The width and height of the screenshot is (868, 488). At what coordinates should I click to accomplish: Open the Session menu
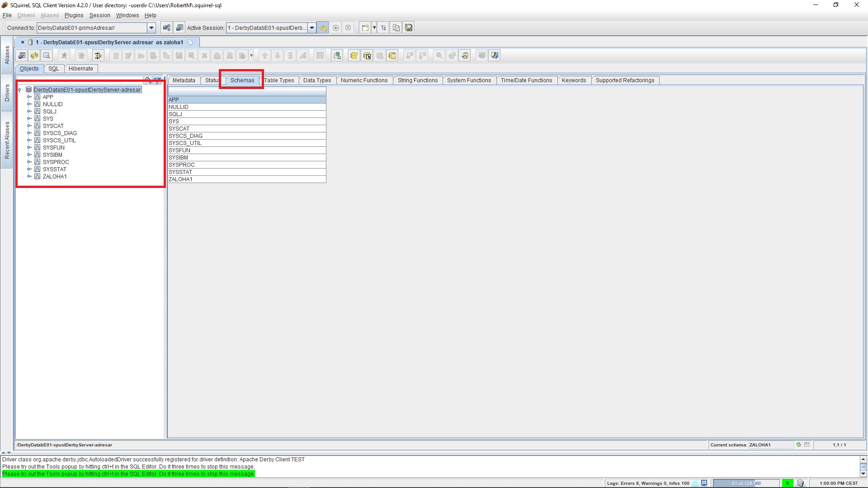pyautogui.click(x=99, y=15)
